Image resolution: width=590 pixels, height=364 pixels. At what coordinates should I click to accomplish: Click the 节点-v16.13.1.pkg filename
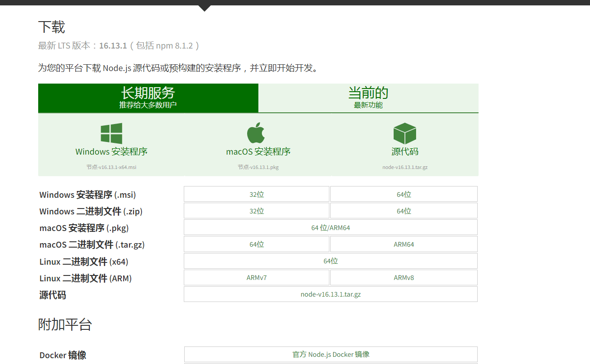pyautogui.click(x=258, y=167)
